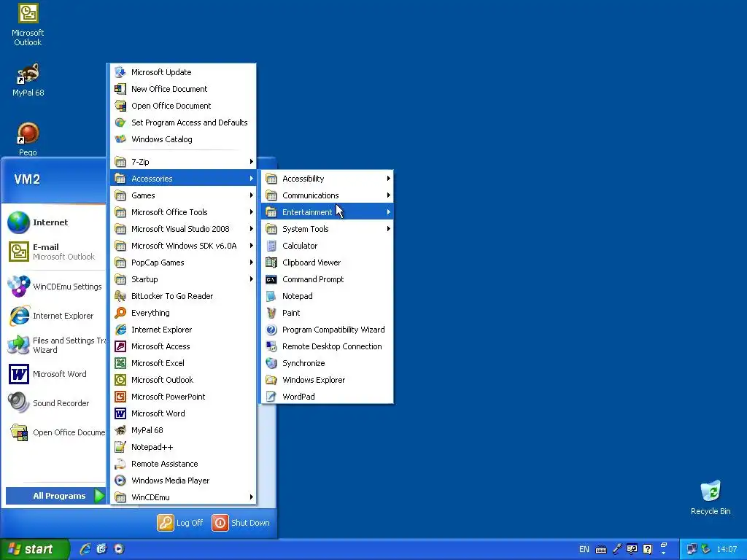Select the Recycle Bin desktop icon

point(711,498)
